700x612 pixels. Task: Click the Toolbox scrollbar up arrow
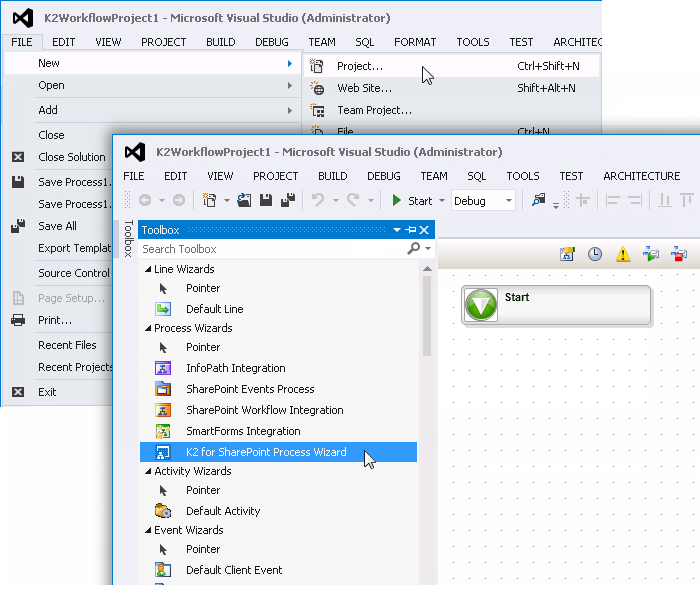pos(427,269)
